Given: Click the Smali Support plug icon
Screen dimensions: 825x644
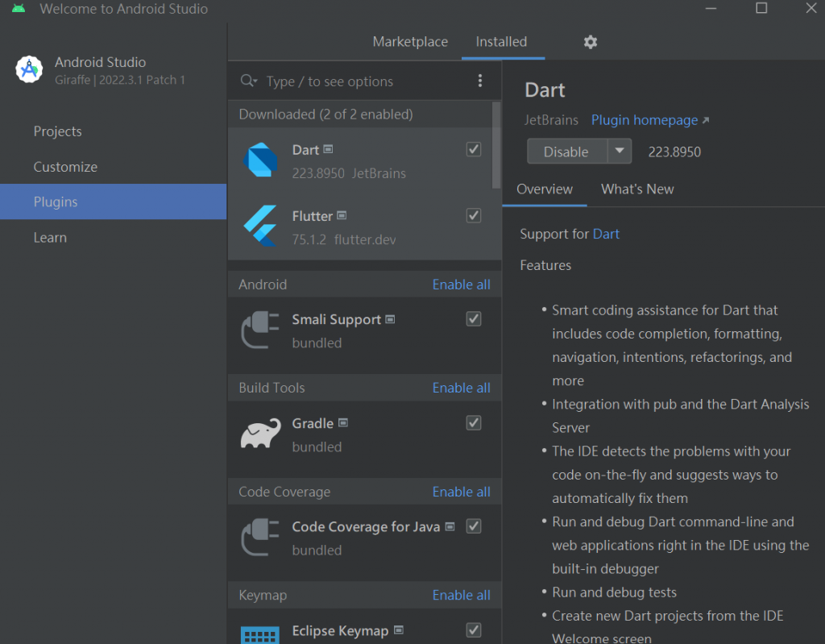Looking at the screenshot, I should tap(260, 330).
